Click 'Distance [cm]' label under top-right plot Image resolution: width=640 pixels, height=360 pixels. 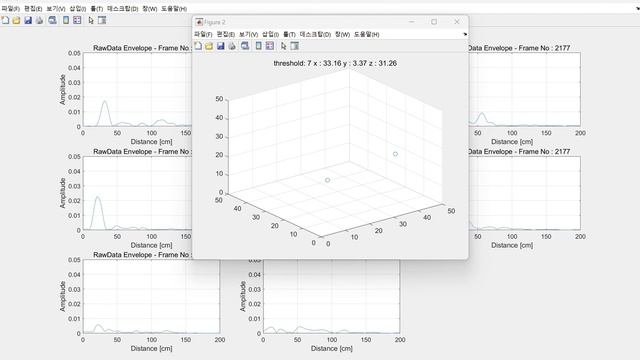point(512,142)
